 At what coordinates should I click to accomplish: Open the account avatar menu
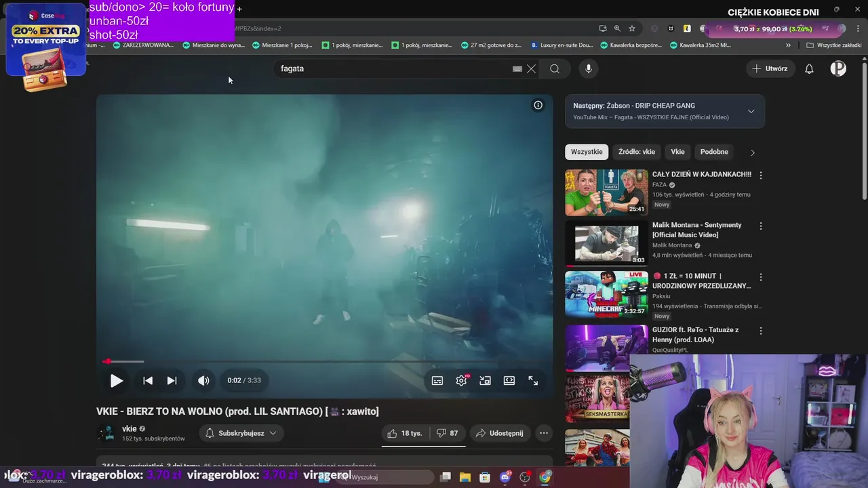click(x=838, y=68)
